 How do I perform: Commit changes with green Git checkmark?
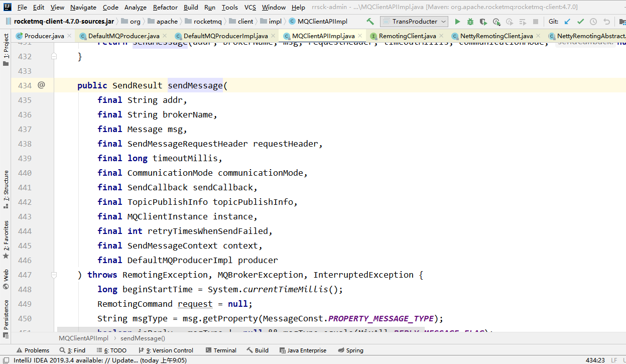(x=580, y=22)
